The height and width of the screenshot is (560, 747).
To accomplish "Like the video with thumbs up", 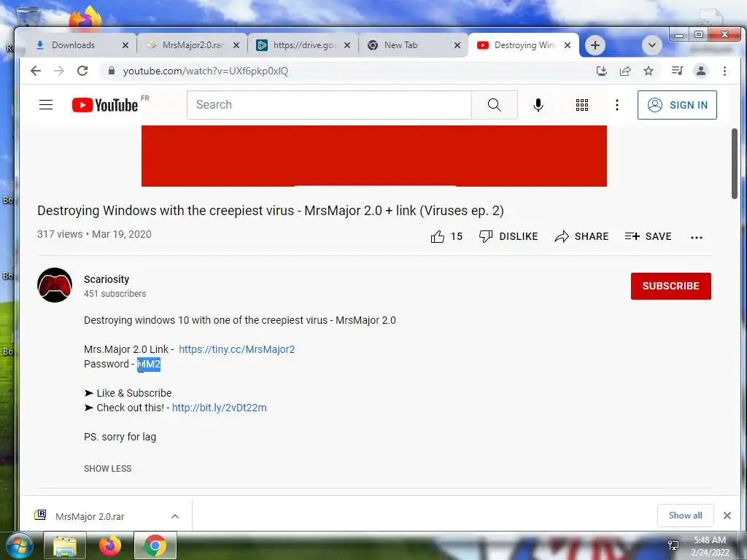I will 446,237.
